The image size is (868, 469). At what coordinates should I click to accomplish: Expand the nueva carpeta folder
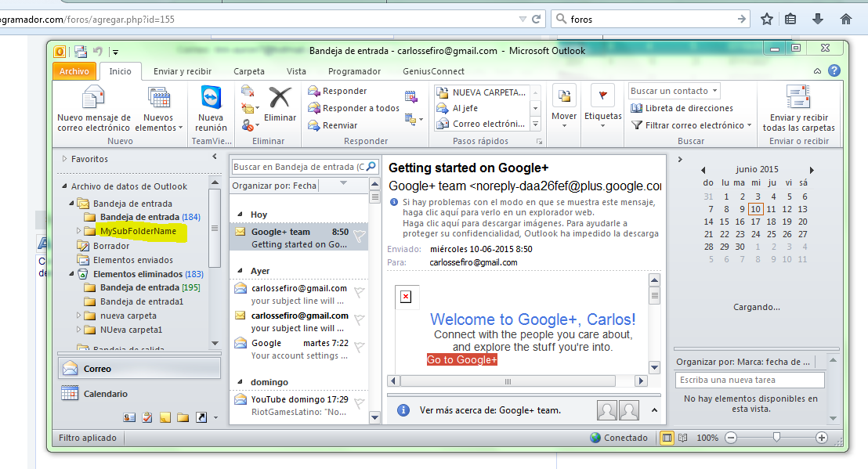click(x=78, y=316)
